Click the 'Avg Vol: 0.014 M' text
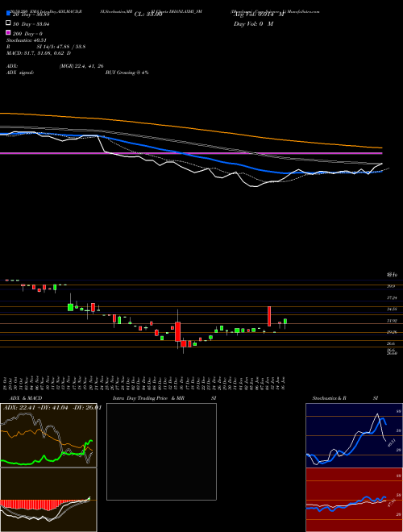The width and height of the screenshot is (403, 532). pos(259,15)
